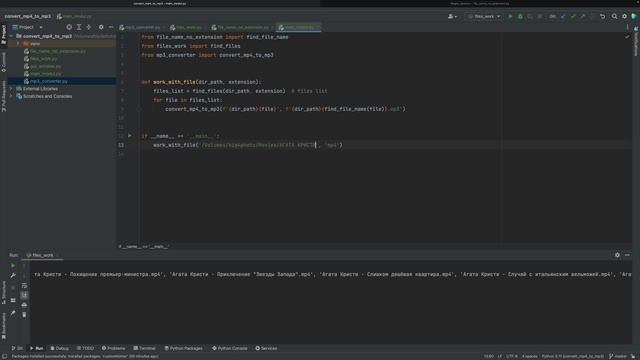Screen dimensions: 640x360
Task: Clear Run console with trash icon
Action: click(24, 315)
